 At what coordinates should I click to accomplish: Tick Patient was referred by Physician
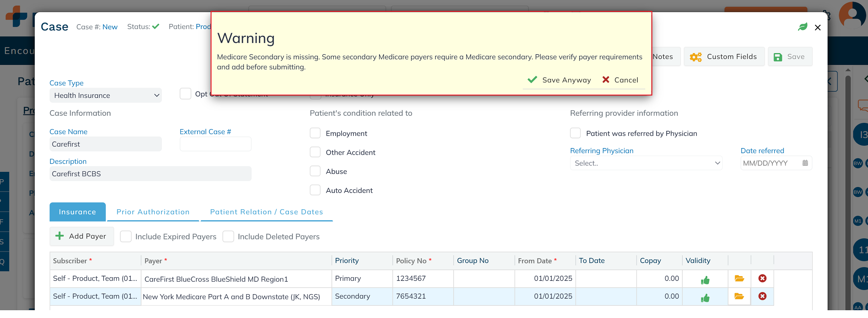(575, 133)
